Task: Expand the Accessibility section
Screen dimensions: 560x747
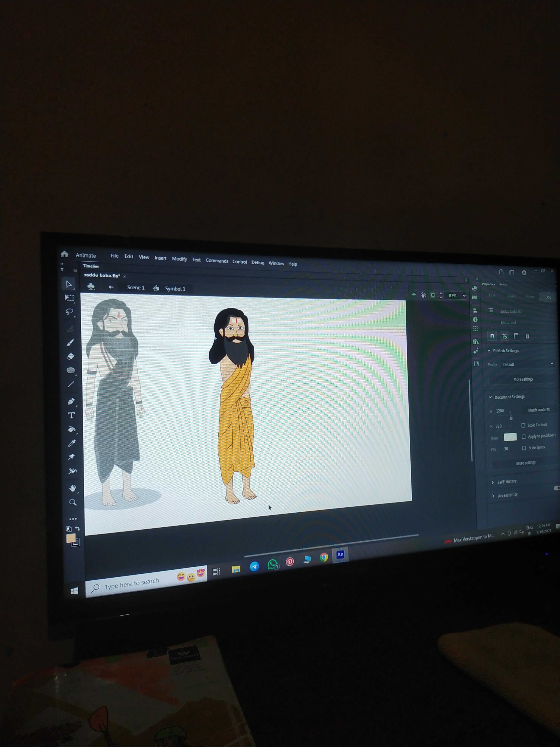Action: (493, 496)
